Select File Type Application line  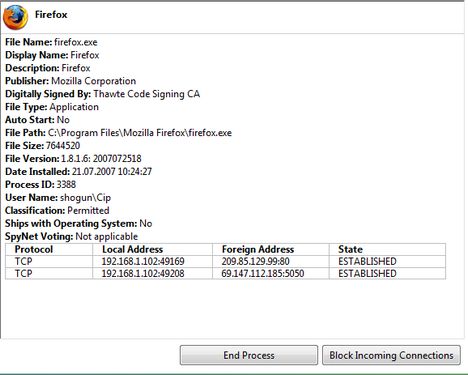(52, 107)
